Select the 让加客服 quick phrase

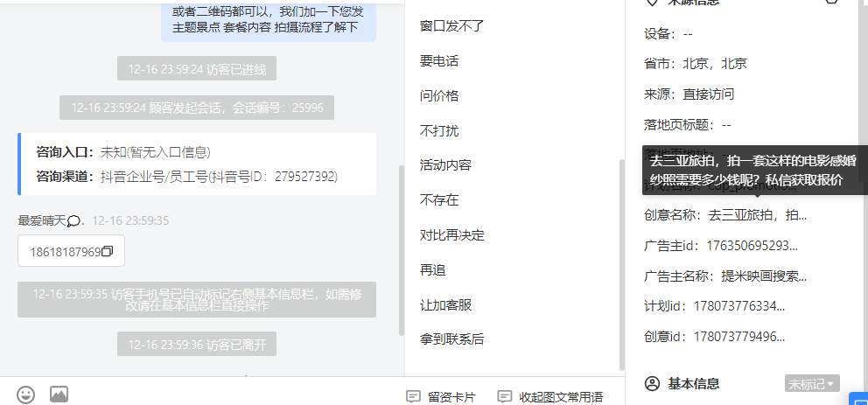(445, 305)
